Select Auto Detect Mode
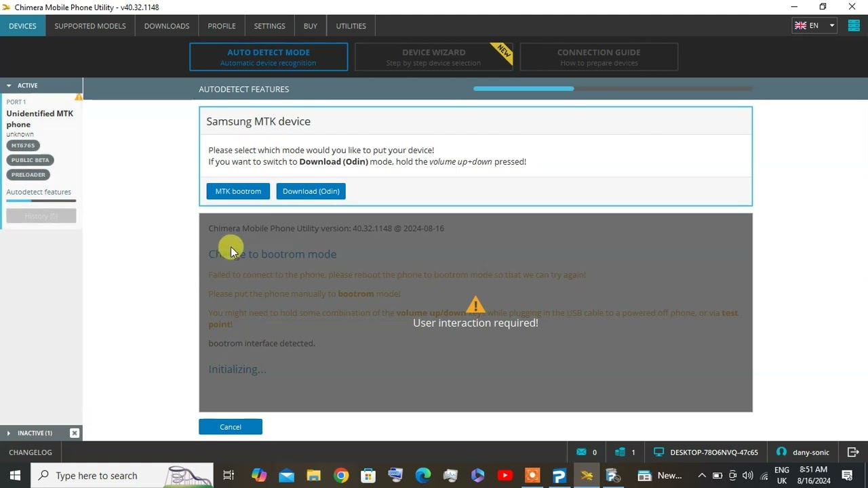The height and width of the screenshot is (488, 868). tap(269, 57)
